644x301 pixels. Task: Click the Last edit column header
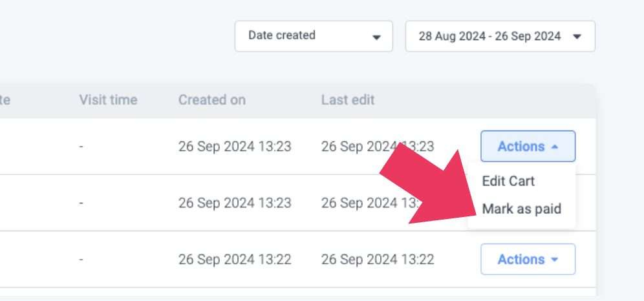tap(348, 100)
